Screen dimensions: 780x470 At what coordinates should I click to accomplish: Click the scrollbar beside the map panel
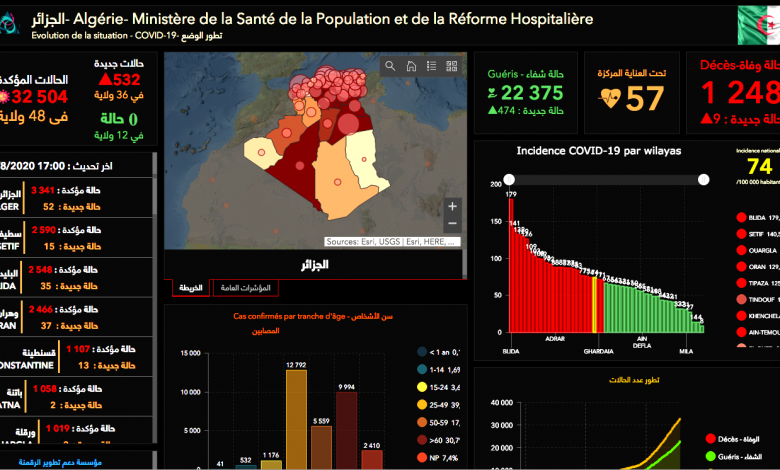[465, 263]
